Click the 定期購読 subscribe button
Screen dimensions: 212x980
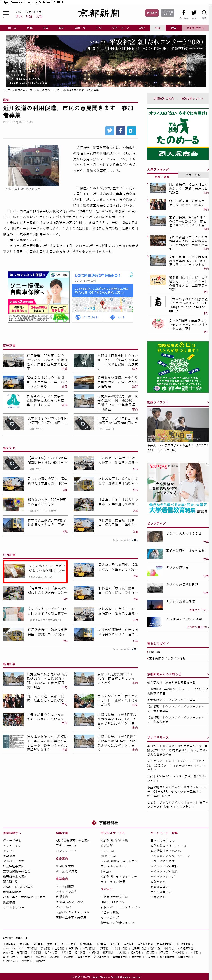pos(152,13)
